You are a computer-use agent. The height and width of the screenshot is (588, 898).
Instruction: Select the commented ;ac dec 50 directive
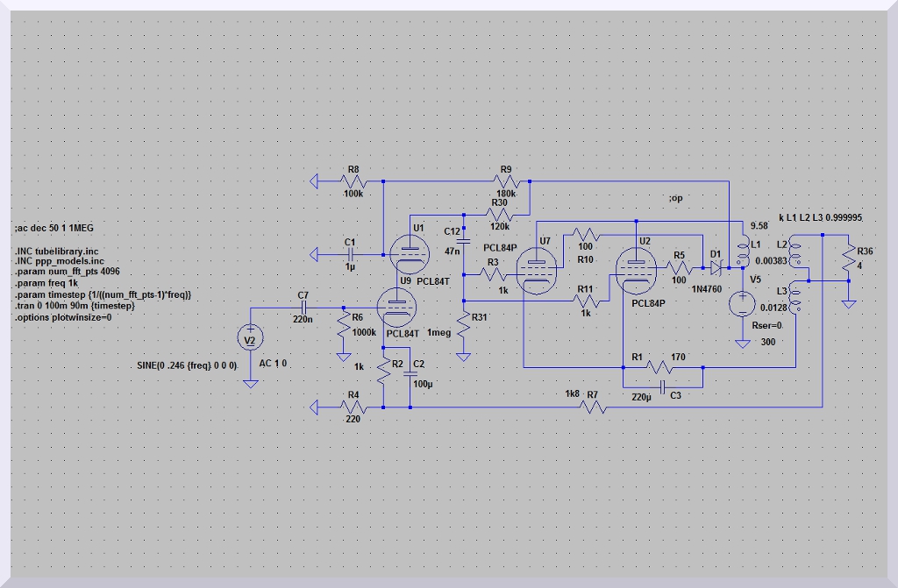(53, 228)
